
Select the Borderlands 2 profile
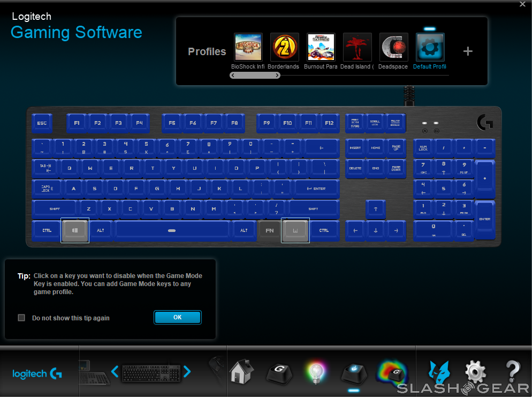point(284,47)
